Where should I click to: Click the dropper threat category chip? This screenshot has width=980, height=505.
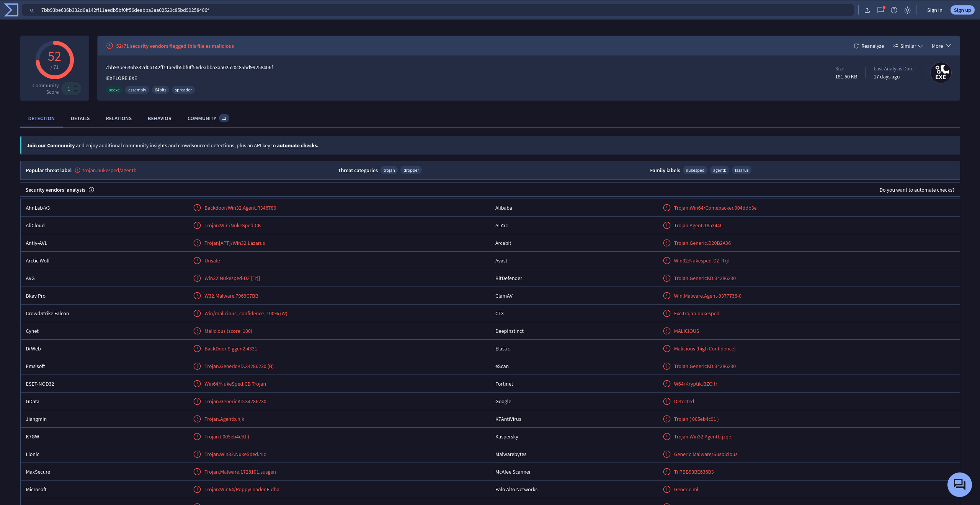[411, 170]
